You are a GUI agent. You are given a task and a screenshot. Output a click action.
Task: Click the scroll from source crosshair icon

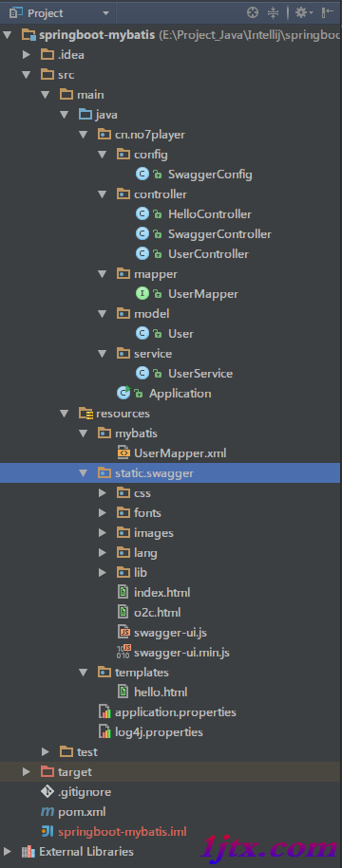pos(253,12)
